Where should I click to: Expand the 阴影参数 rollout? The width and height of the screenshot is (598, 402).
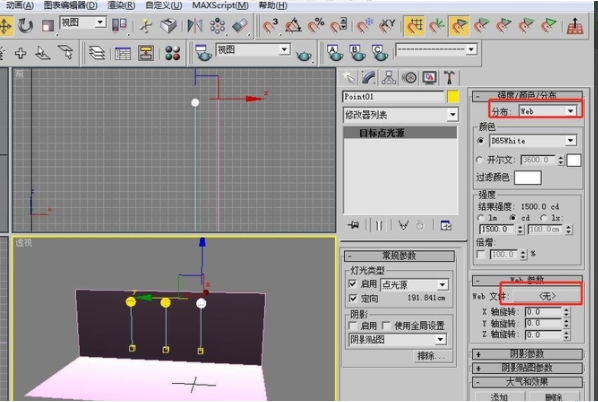tap(527, 354)
